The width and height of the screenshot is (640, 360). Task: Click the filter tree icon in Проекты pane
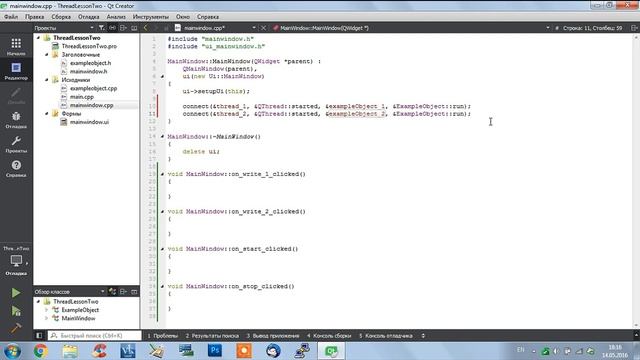(x=102, y=28)
